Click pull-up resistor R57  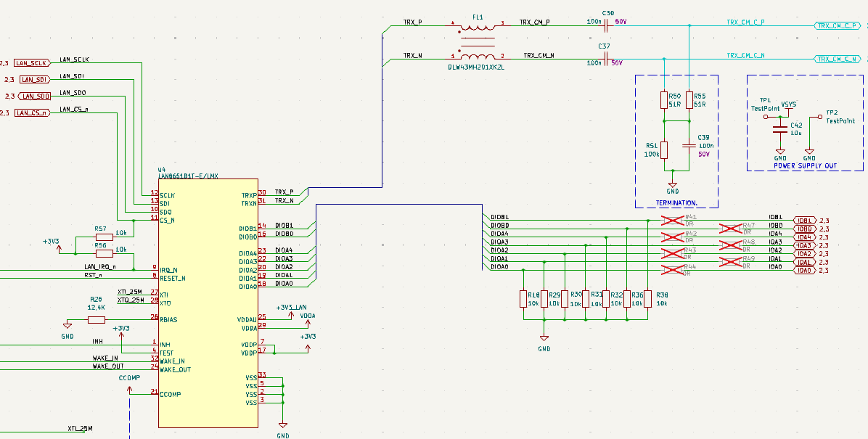pyautogui.click(x=105, y=237)
